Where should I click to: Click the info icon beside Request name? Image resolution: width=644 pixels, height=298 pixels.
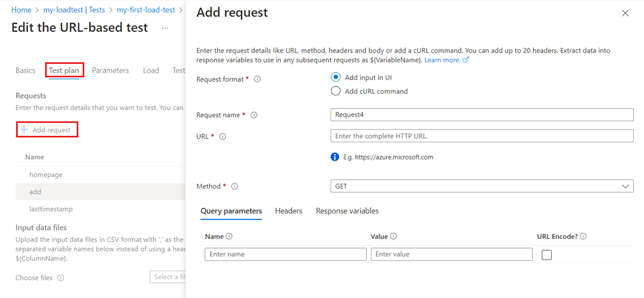point(254,115)
